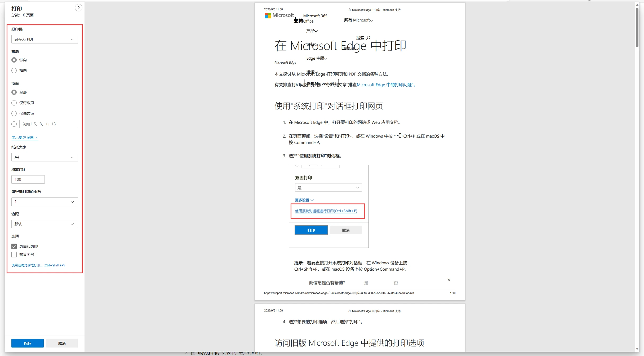Open the 双面打印 dropdown in preview illustration
The image size is (644, 356).
tap(328, 187)
